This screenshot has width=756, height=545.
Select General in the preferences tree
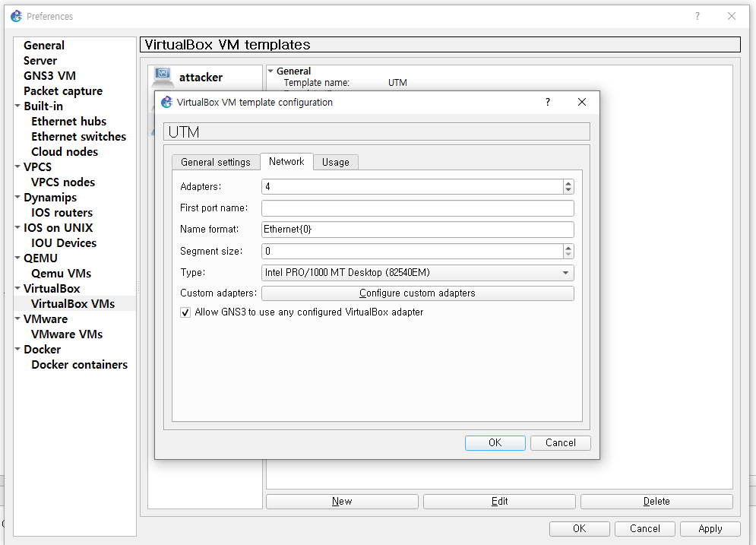pyautogui.click(x=44, y=46)
